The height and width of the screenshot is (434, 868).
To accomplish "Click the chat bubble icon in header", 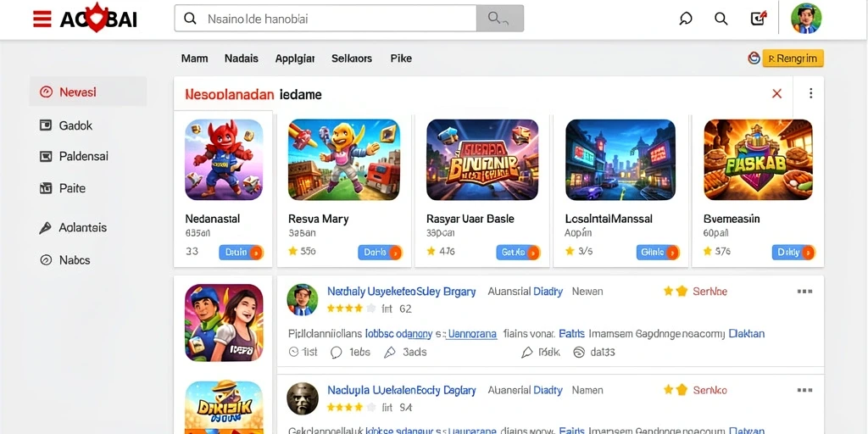I will point(685,19).
